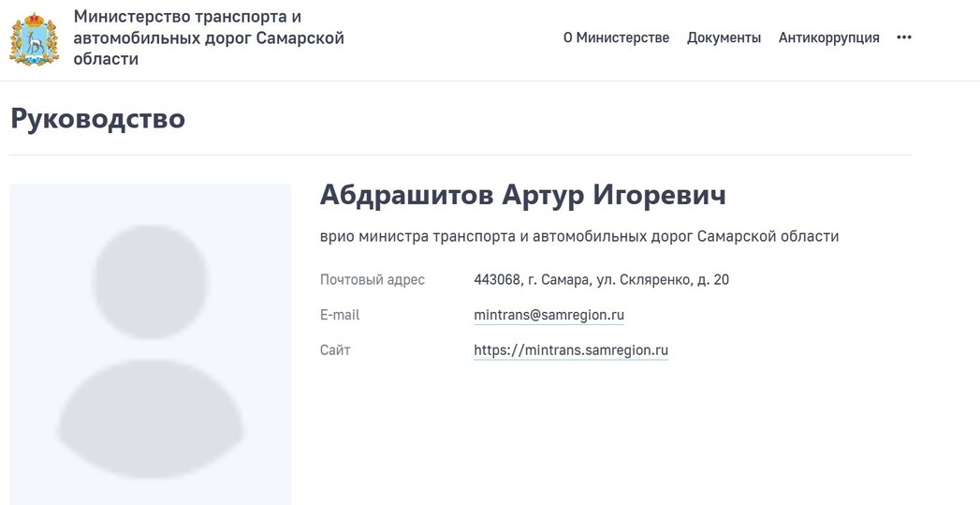Screen dimensions: 980x505
Task: Click the street name Скляренко in the address
Action: pyautogui.click(x=651, y=279)
